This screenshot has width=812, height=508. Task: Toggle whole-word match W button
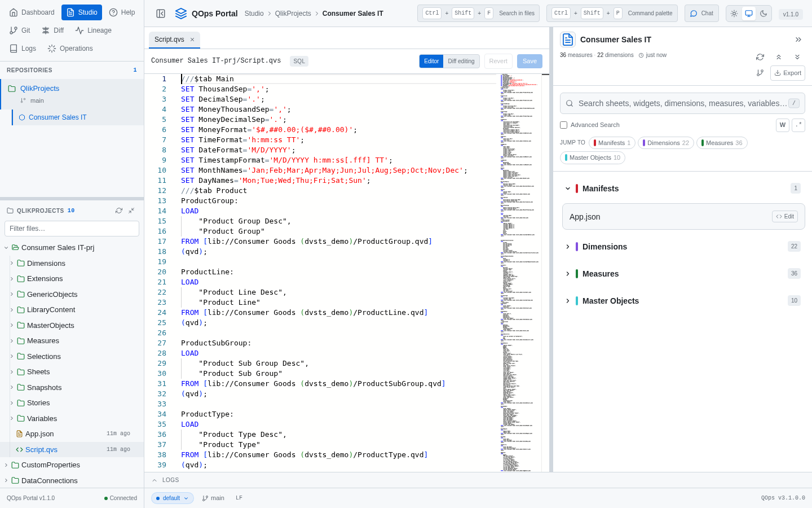click(783, 125)
